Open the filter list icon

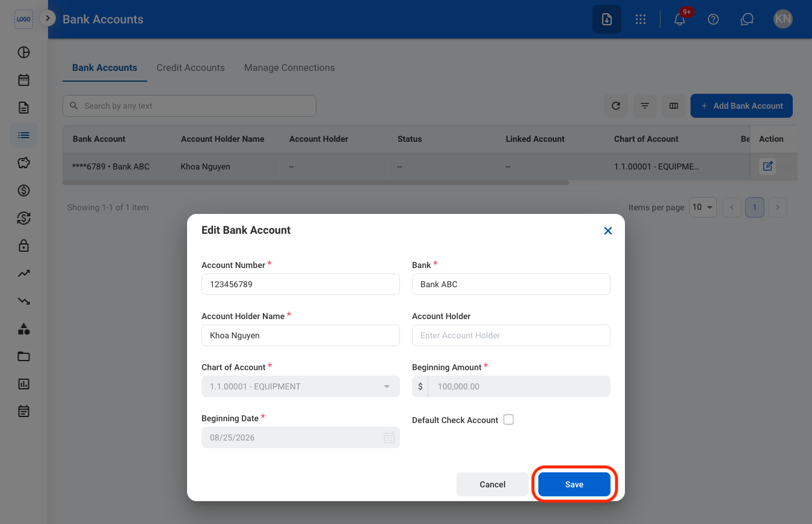(645, 106)
